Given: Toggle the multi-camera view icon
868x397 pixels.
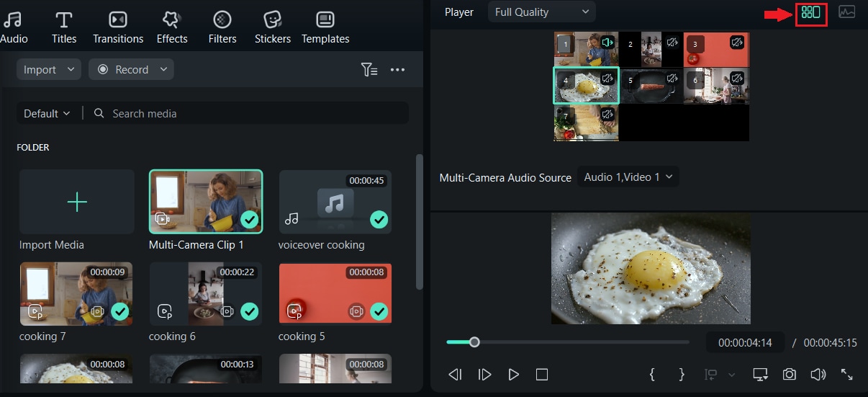Looking at the screenshot, I should [811, 12].
